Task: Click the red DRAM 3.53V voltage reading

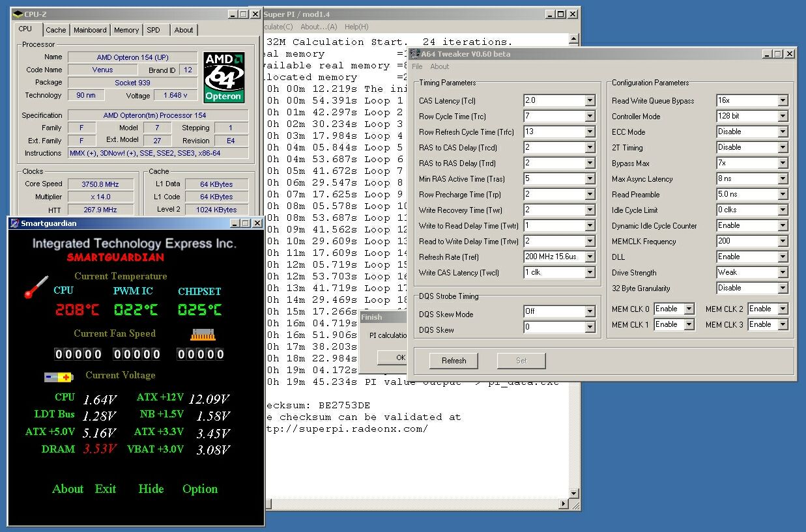Action: (100, 449)
